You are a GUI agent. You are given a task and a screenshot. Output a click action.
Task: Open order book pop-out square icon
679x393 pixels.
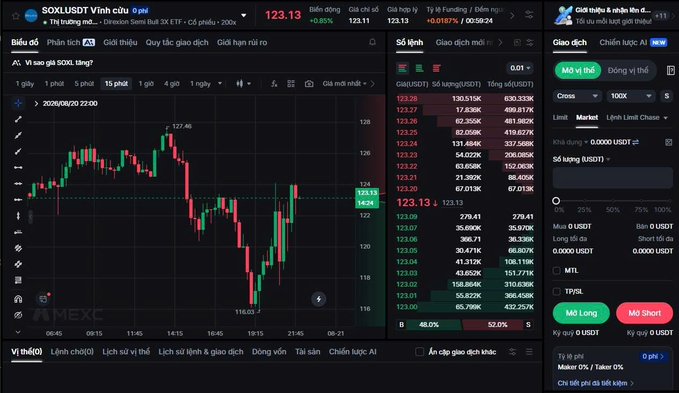click(x=517, y=42)
